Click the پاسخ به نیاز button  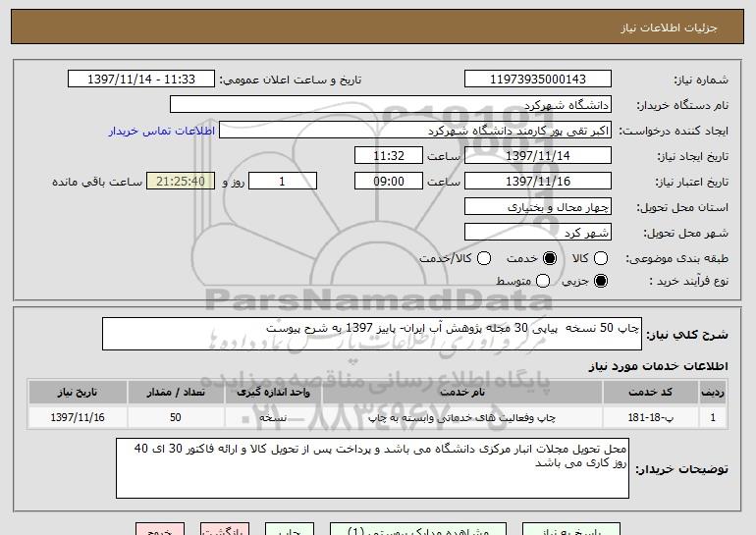tap(571, 529)
